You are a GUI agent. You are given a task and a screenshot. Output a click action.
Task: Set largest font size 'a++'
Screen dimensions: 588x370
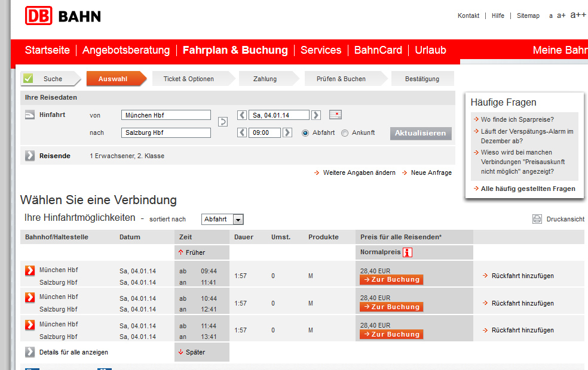click(578, 14)
